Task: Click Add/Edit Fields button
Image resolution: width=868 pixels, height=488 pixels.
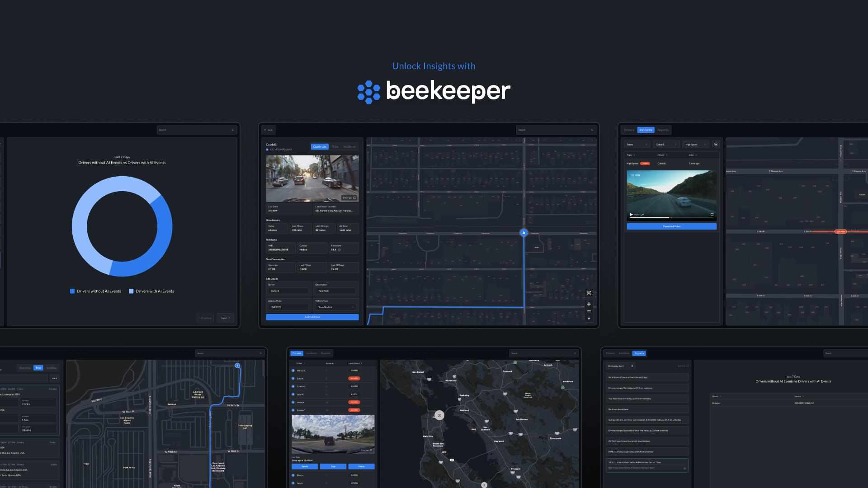Action: click(312, 317)
